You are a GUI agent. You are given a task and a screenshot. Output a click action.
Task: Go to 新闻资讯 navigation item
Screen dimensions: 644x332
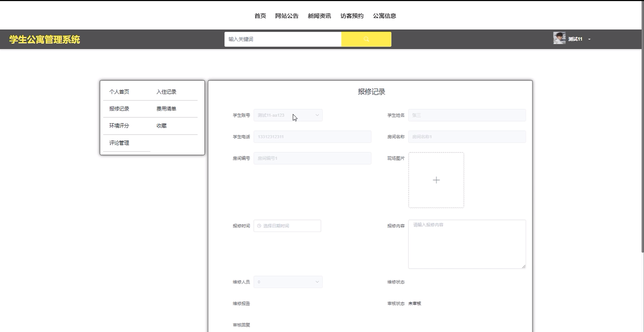point(319,16)
